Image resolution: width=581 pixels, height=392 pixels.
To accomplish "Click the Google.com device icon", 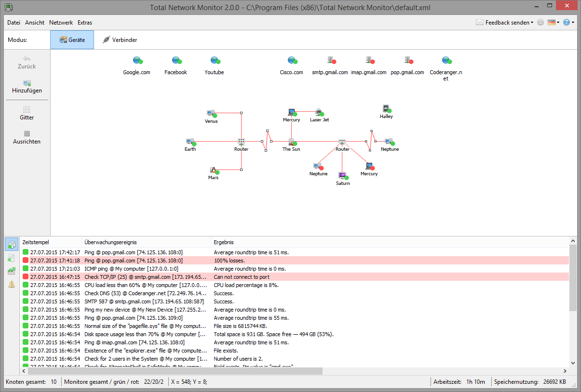I will [x=137, y=60].
